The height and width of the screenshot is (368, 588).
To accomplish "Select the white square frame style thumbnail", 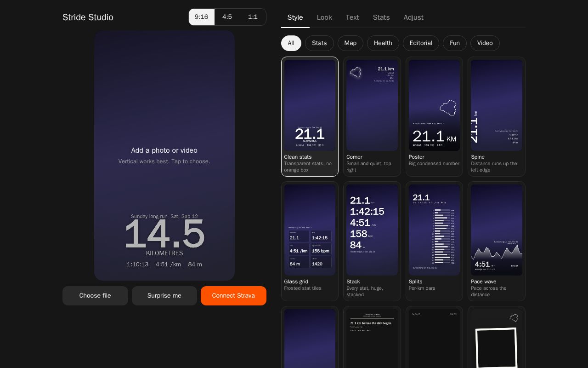I will (x=497, y=339).
